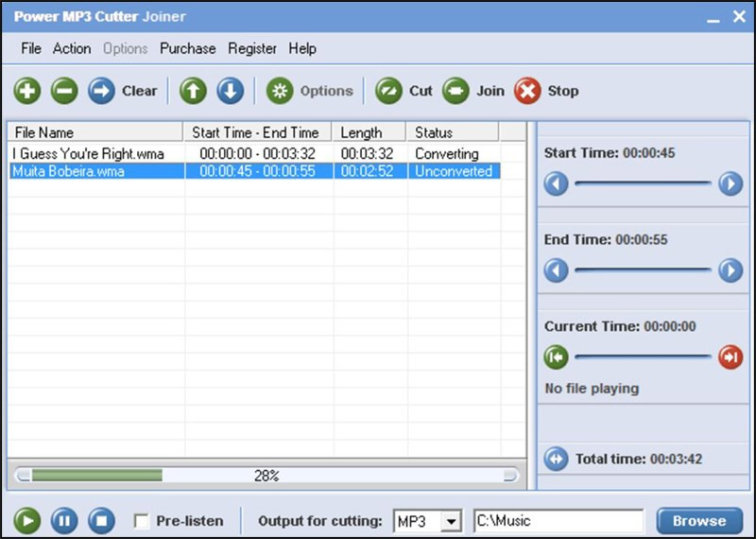Open the MP3 output format dropdown
This screenshot has width=756, height=539.
[452, 521]
